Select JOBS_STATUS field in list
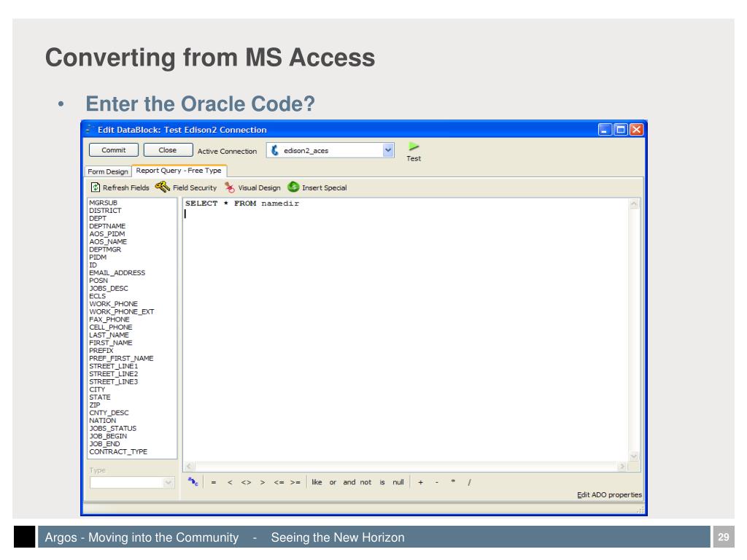Screen dimensions: 747x560 [x=112, y=429]
